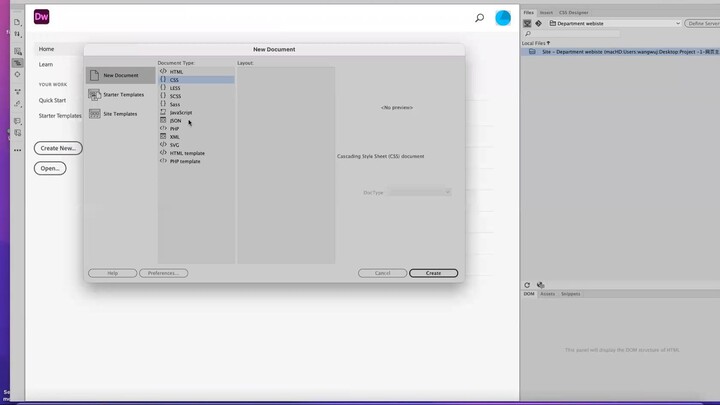Select JavaScript in the Document Type list
This screenshot has width=720, height=405.
coord(180,112)
